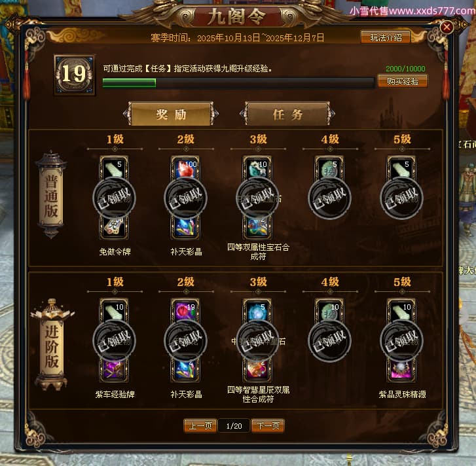476x466 pixels.
Task: Close the 九阁令 window with red X
Action: (x=447, y=27)
